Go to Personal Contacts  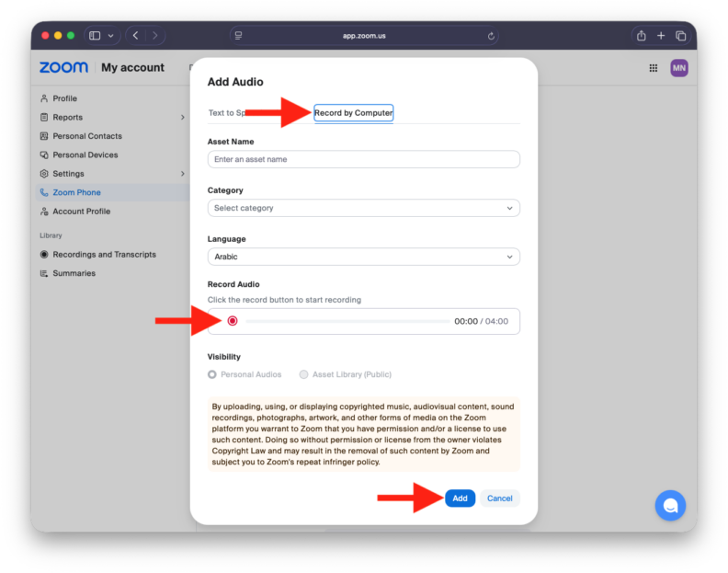tap(87, 136)
